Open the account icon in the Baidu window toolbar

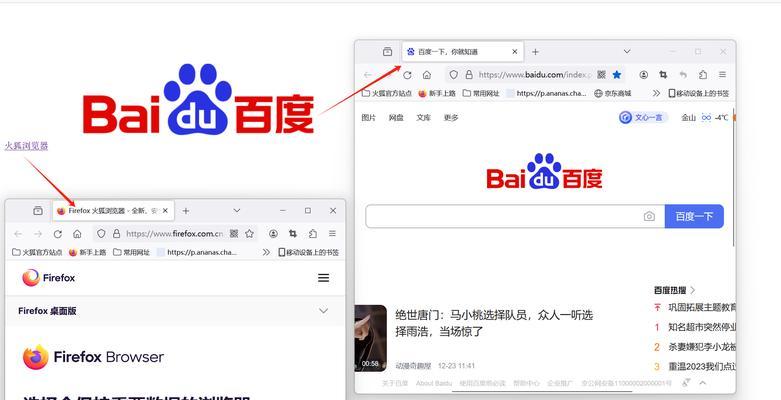[x=644, y=75]
